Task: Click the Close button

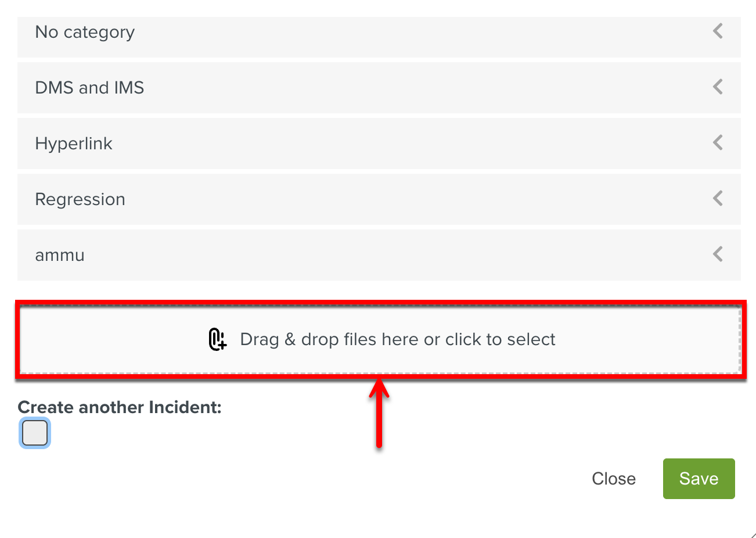Action: [613, 478]
